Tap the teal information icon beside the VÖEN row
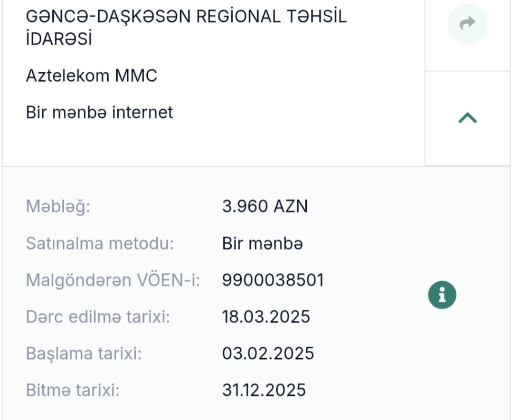This screenshot has height=420, width=528. coord(442,294)
